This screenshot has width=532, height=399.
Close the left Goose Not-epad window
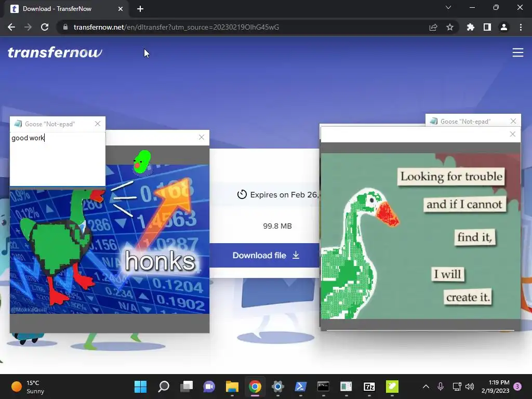tap(98, 124)
